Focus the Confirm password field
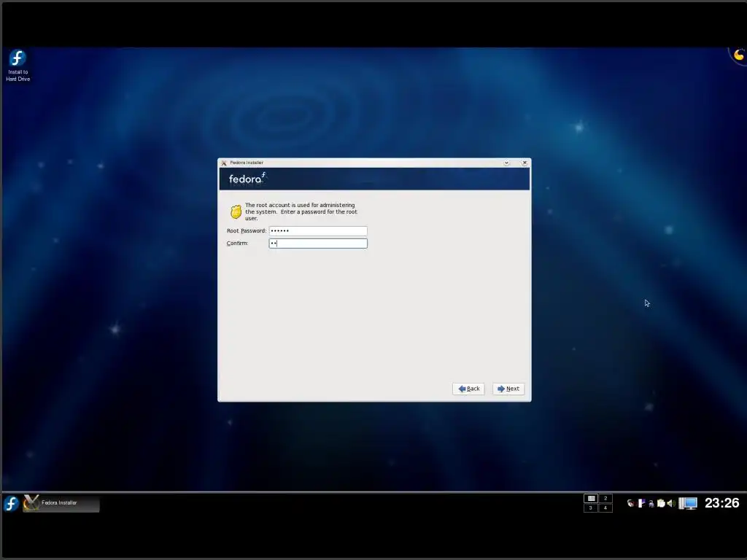The width and height of the screenshot is (747, 560). tap(318, 244)
